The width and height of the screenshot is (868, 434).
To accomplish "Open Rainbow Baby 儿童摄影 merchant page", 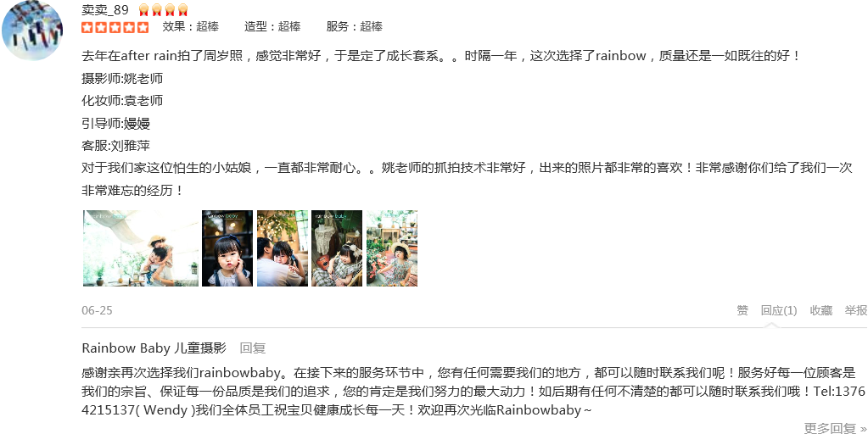I will point(154,348).
